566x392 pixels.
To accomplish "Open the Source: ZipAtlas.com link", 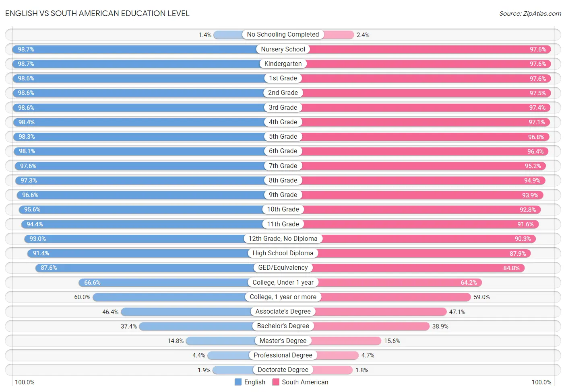I will (530, 14).
